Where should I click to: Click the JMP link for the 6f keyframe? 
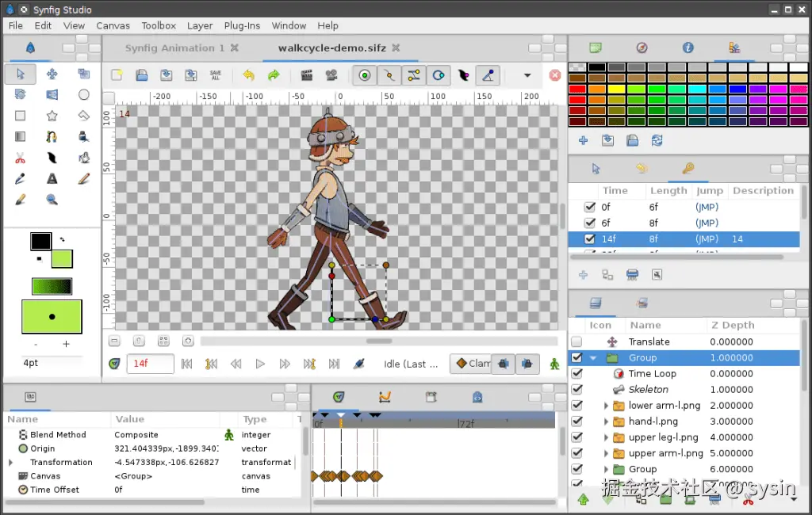pos(706,223)
